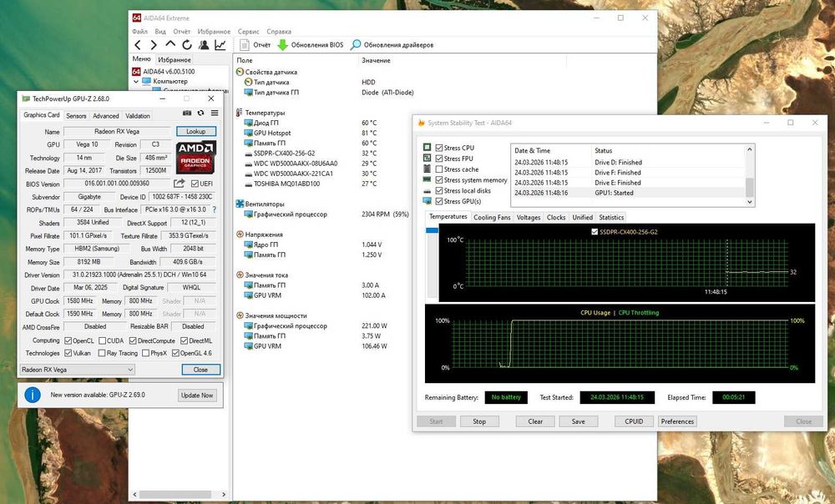The width and height of the screenshot is (835, 504).
Task: Click the Stress cache icon
Action: point(427,169)
